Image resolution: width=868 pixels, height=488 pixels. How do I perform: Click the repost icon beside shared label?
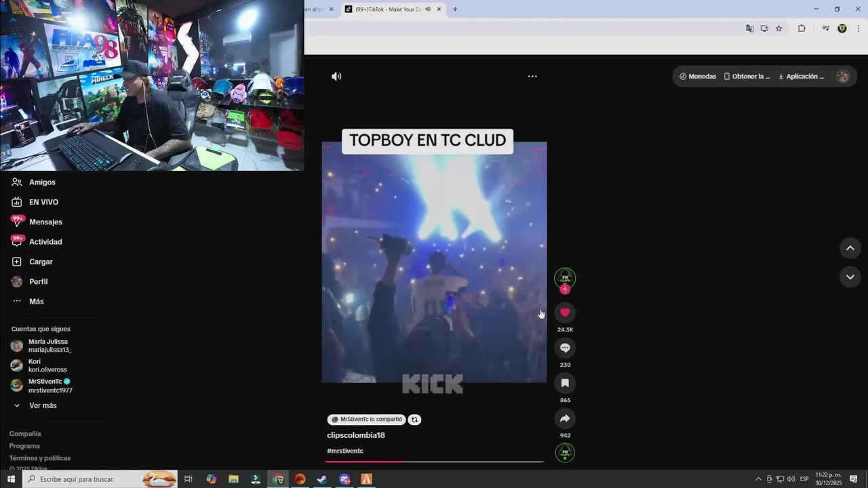tap(414, 420)
